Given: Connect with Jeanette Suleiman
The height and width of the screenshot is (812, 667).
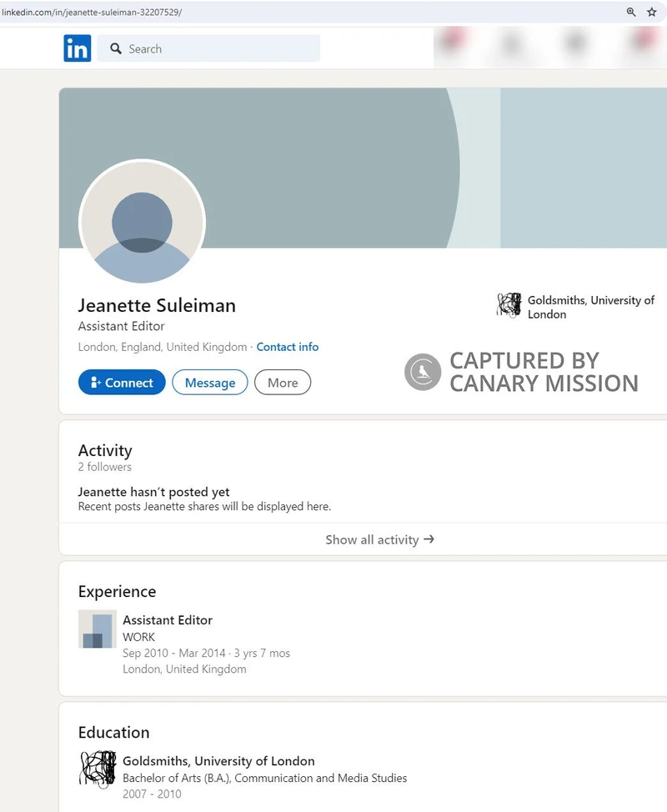Looking at the screenshot, I should point(122,382).
